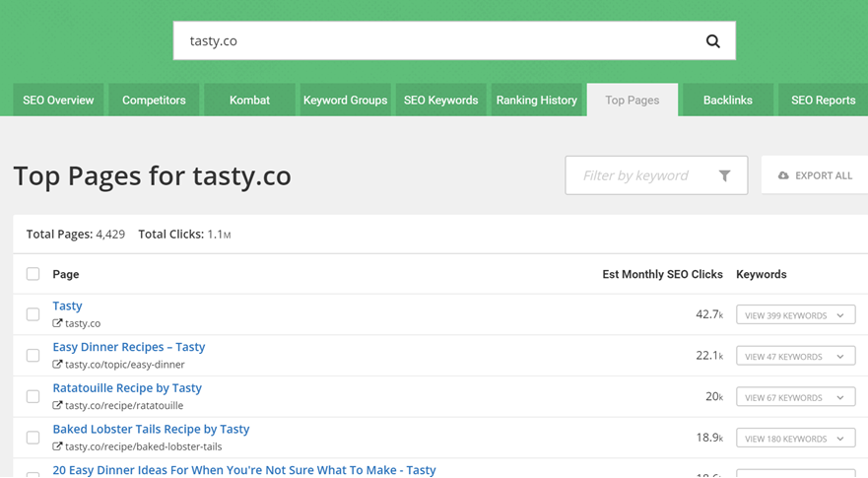The width and height of the screenshot is (868, 478).
Task: Click the Total Pages: 4,429 text
Action: pos(76,235)
